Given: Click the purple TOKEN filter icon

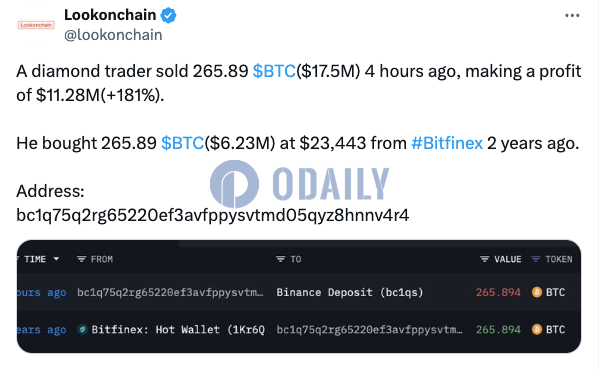Looking at the screenshot, I should 536,259.
